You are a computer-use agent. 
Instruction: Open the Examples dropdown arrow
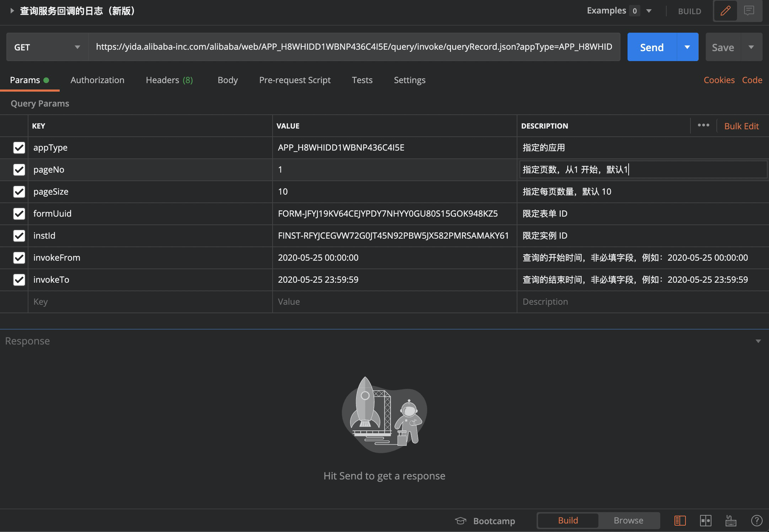(x=649, y=11)
